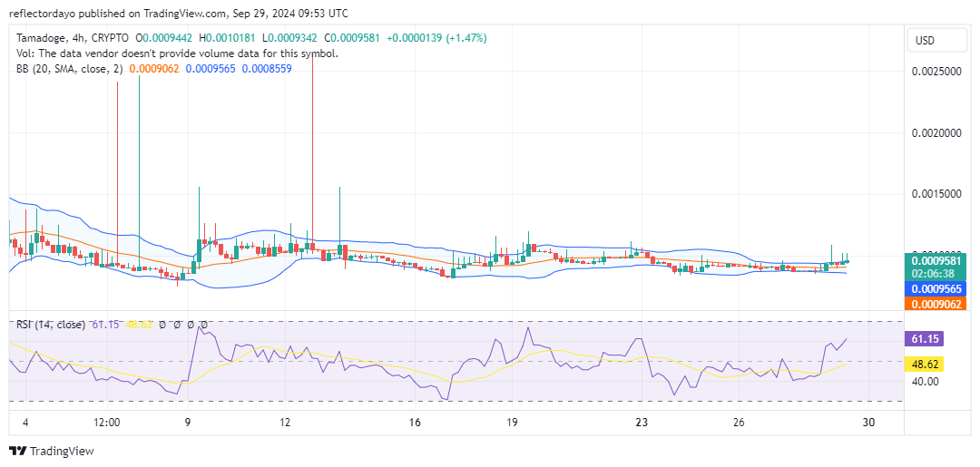The image size is (980, 467).
Task: Click the published-by header text
Action: coord(179,13)
